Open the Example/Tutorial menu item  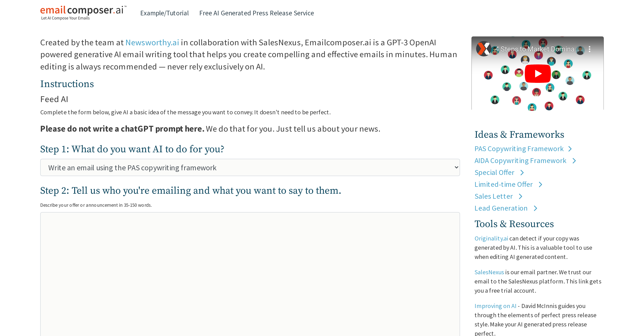(x=164, y=13)
